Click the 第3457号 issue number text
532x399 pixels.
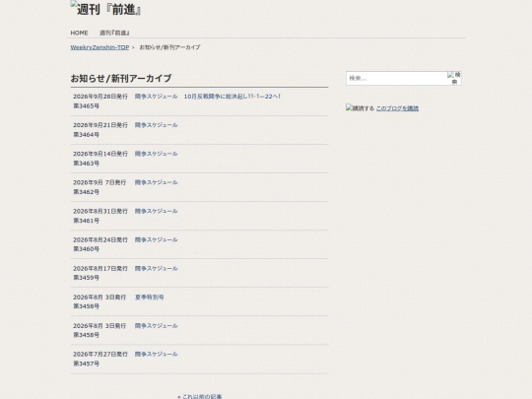tap(86, 364)
